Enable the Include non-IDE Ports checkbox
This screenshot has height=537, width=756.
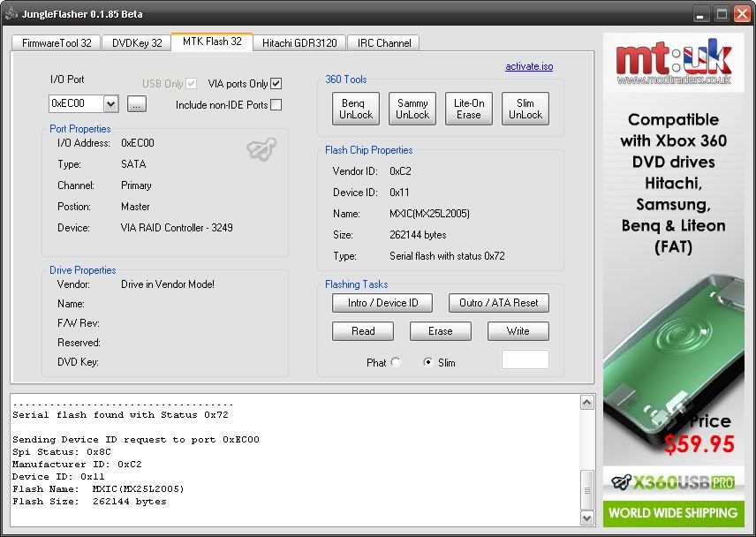coord(276,104)
